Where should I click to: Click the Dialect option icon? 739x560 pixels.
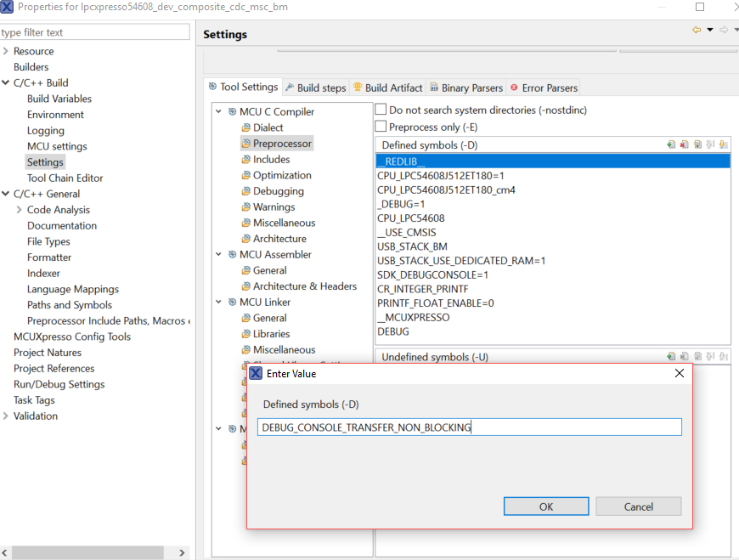point(246,127)
